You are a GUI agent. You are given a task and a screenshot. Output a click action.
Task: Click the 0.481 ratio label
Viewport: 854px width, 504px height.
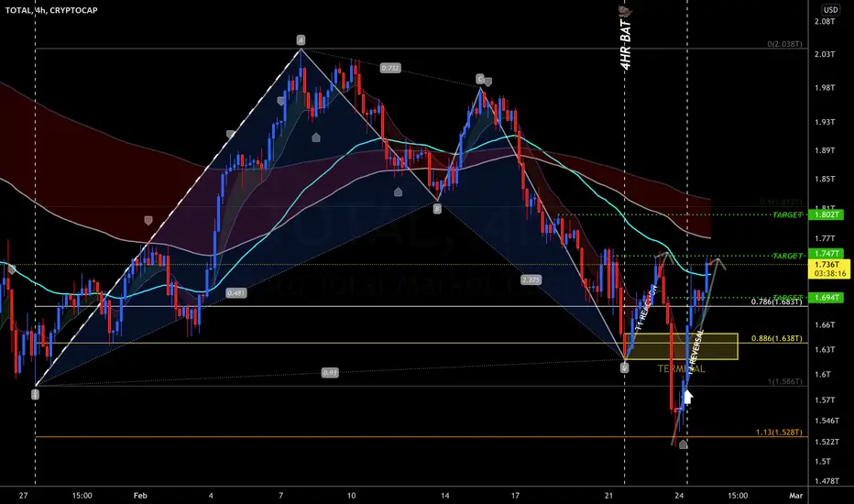coord(235,293)
